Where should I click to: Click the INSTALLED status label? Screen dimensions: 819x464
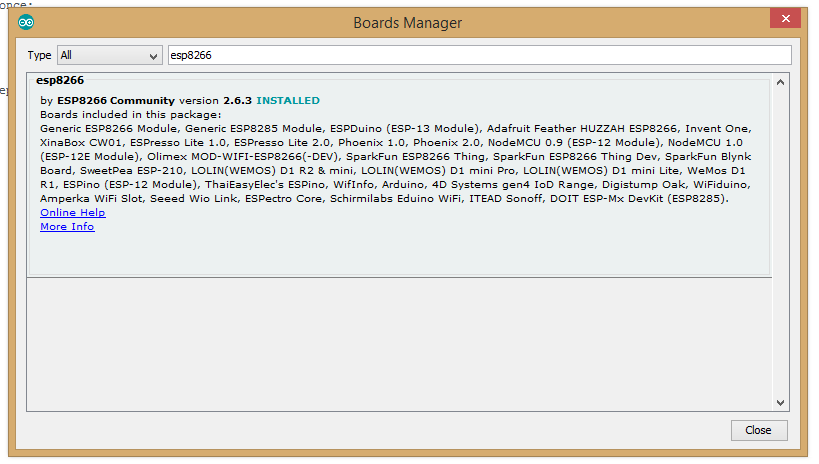[x=288, y=100]
